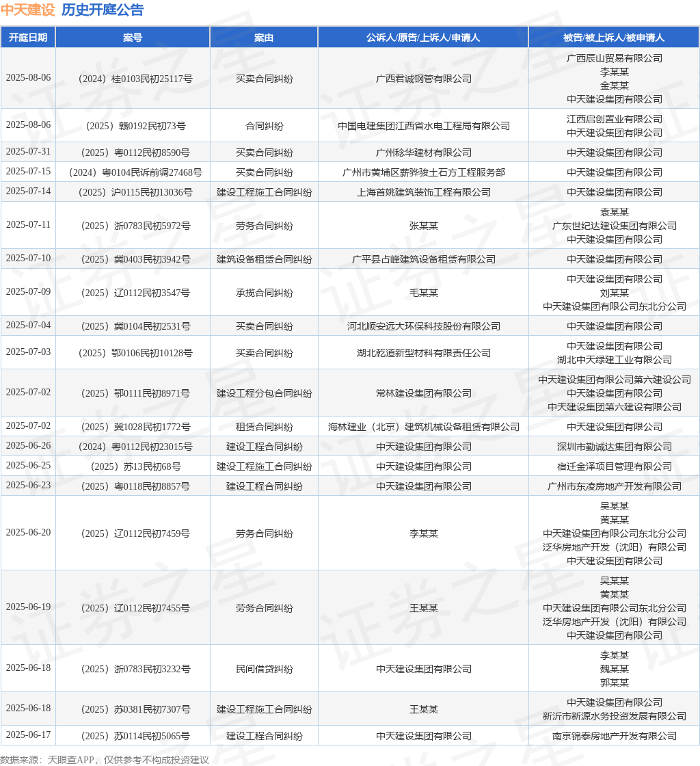Viewport: 700px width, 766px height.
Task: Click the 历史开庭公告 heading
Action: coord(103,10)
